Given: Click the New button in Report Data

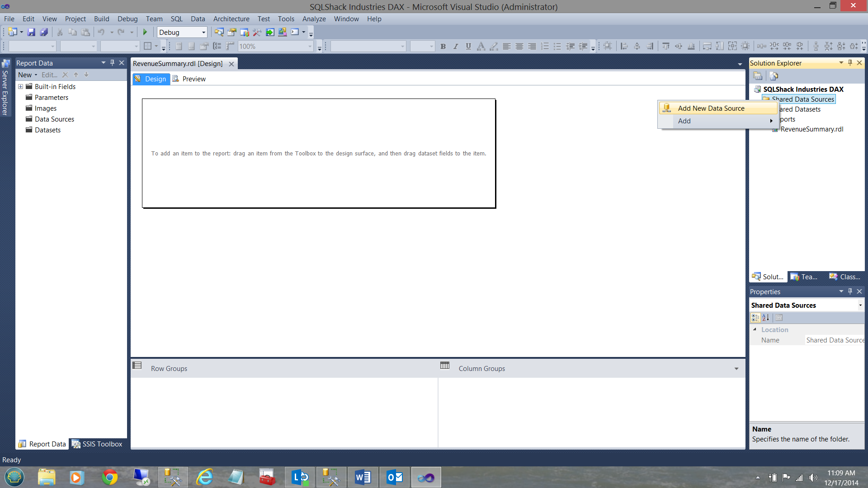Looking at the screenshot, I should [x=25, y=75].
